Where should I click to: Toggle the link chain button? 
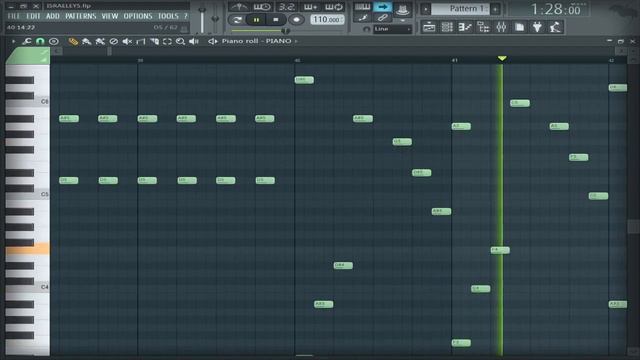(x=382, y=18)
